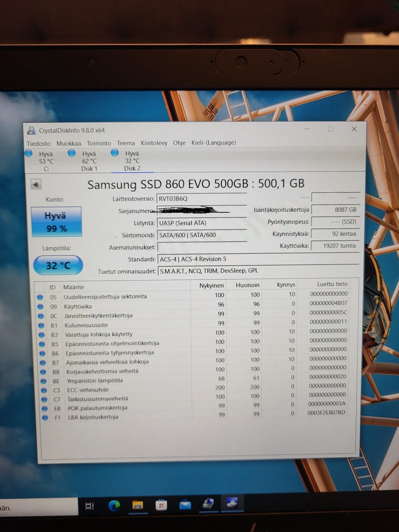399x532 pixels.
Task: Click status dot for Käyttöaika attribute 09
Action: click(x=41, y=307)
